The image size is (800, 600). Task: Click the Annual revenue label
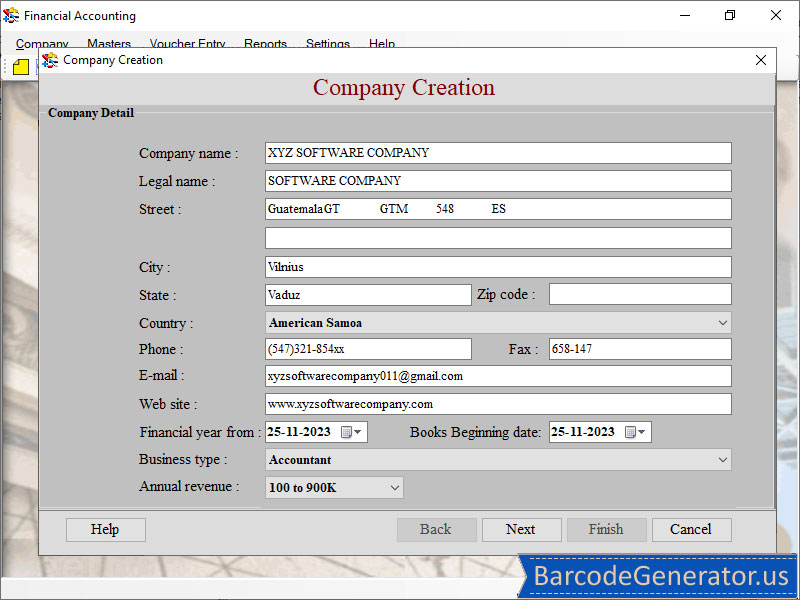click(189, 486)
